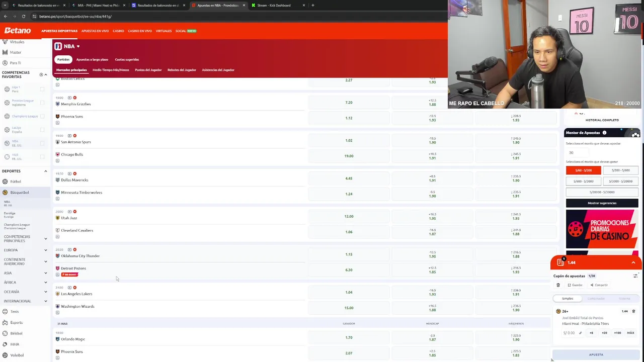Select the S/60 - S/200 winnings range
Image resolution: width=644 pixels, height=362 pixels.
coord(583,170)
